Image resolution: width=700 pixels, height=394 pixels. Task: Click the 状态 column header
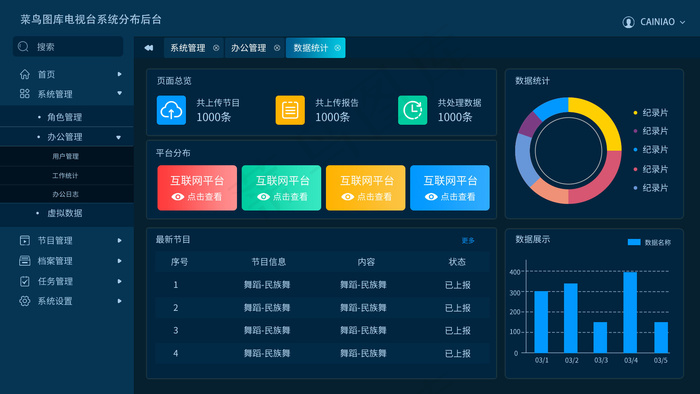(x=457, y=262)
